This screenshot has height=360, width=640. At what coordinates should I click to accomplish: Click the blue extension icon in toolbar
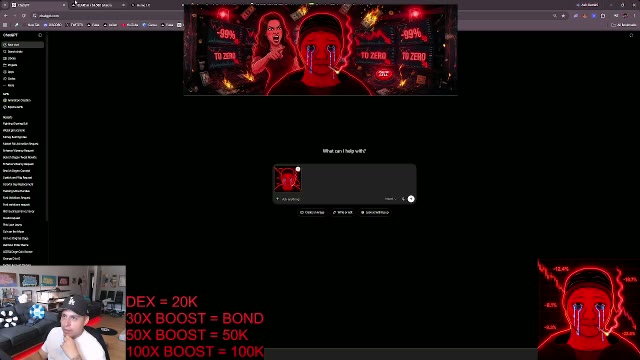594,16
